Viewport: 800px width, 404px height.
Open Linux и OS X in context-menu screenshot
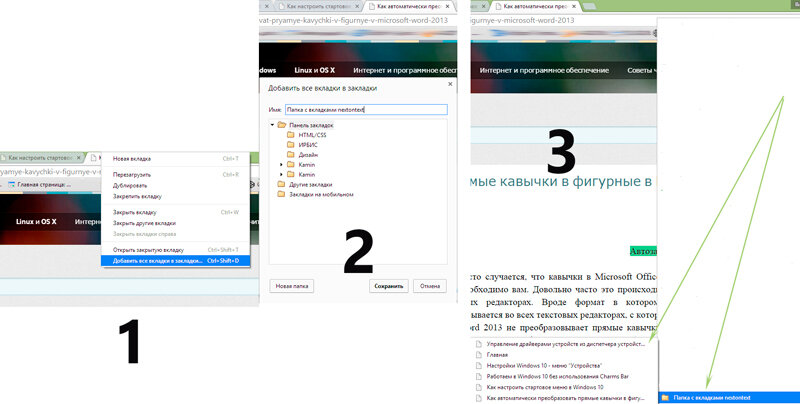(x=36, y=221)
